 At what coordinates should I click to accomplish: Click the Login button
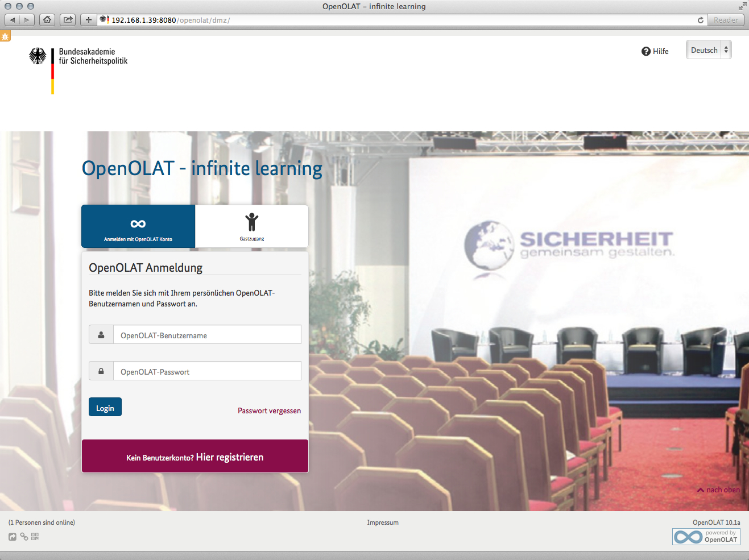[105, 407]
